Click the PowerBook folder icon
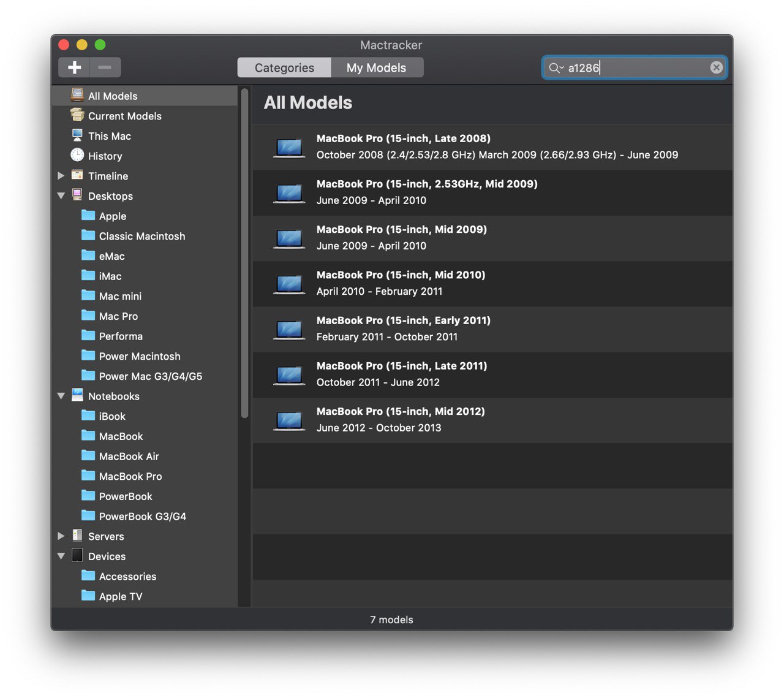 [x=88, y=496]
